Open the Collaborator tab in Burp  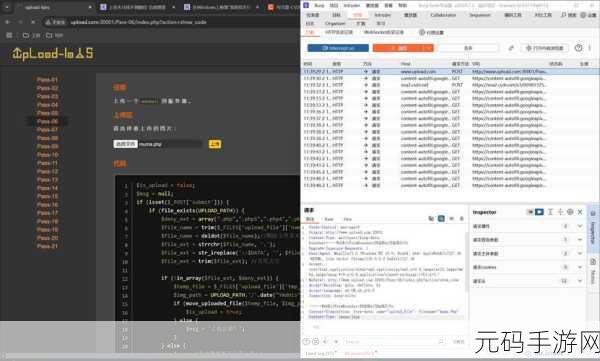pyautogui.click(x=443, y=15)
